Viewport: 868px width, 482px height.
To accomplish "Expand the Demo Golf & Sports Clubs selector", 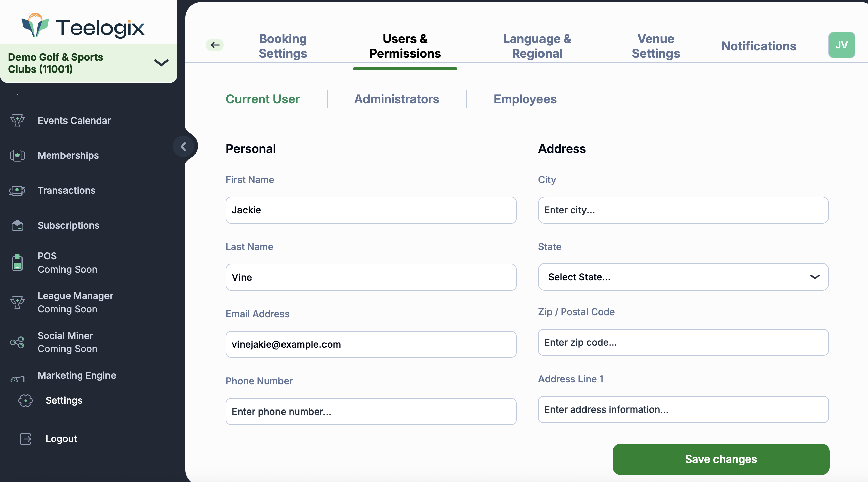I will 89,63.
